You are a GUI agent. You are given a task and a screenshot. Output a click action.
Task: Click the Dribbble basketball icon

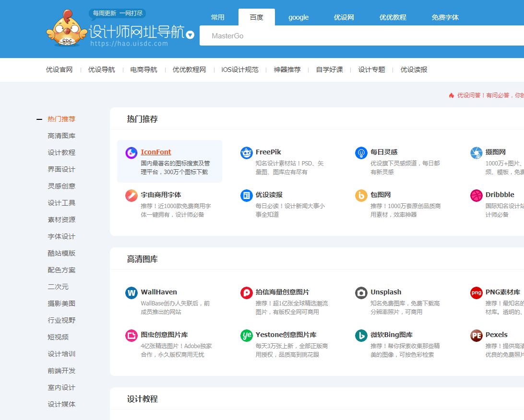476,196
